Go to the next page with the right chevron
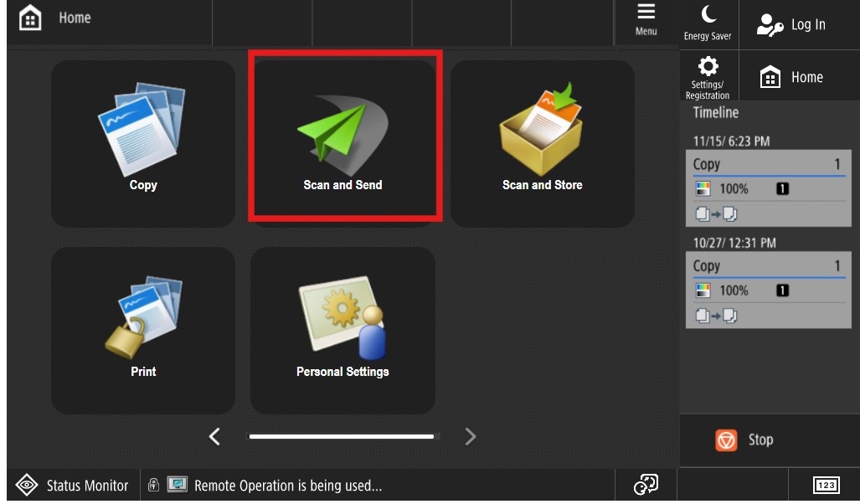Image resolution: width=860 pixels, height=504 pixels. click(470, 436)
